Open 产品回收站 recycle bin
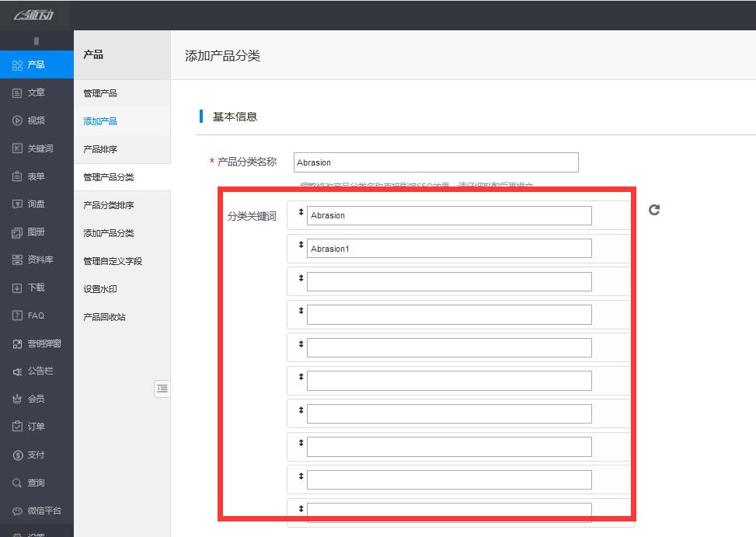This screenshot has width=756, height=537. pos(104,317)
